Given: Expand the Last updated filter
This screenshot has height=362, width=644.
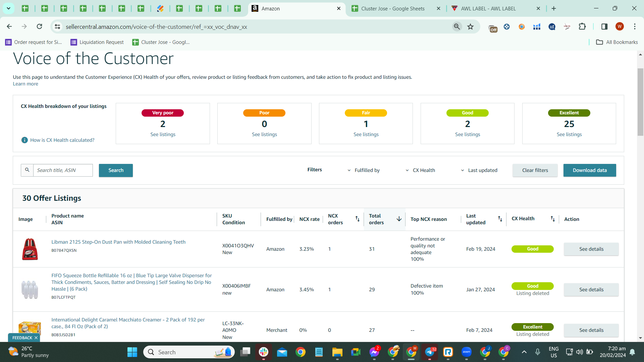Looking at the screenshot, I should pos(479,170).
